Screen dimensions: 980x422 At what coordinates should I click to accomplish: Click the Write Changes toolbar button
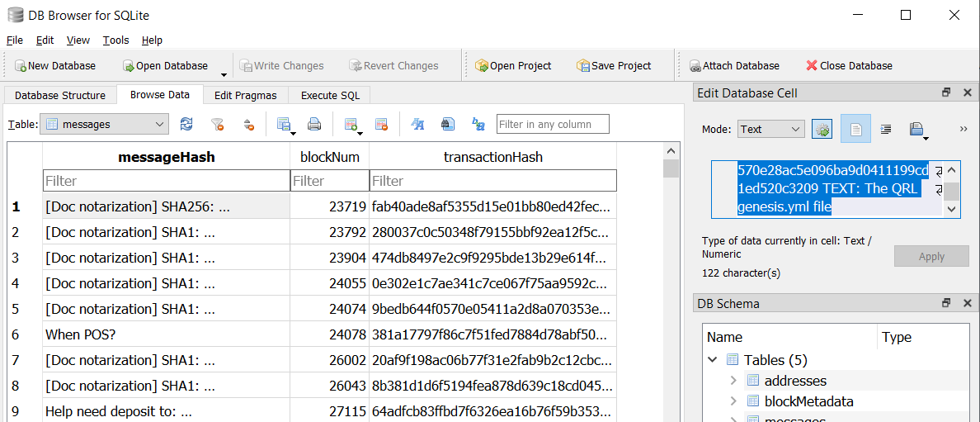pos(280,66)
